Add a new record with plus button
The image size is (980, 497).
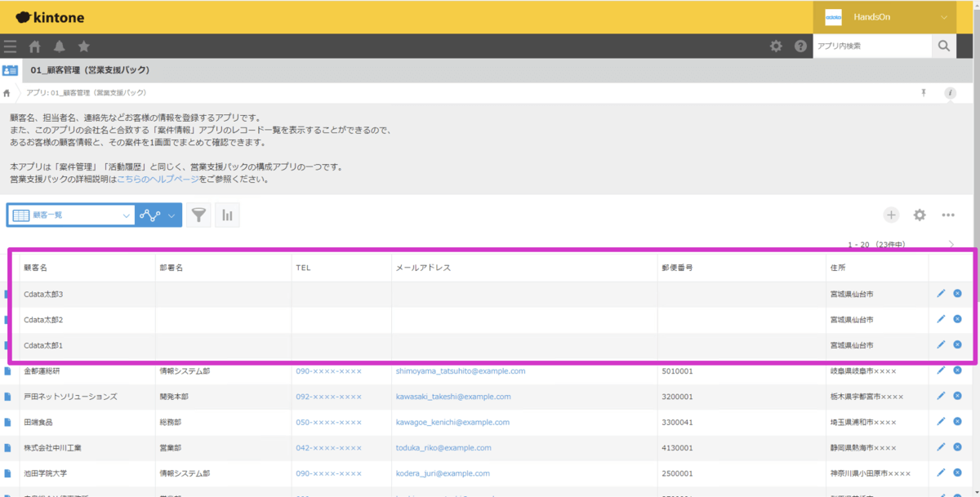(x=891, y=215)
